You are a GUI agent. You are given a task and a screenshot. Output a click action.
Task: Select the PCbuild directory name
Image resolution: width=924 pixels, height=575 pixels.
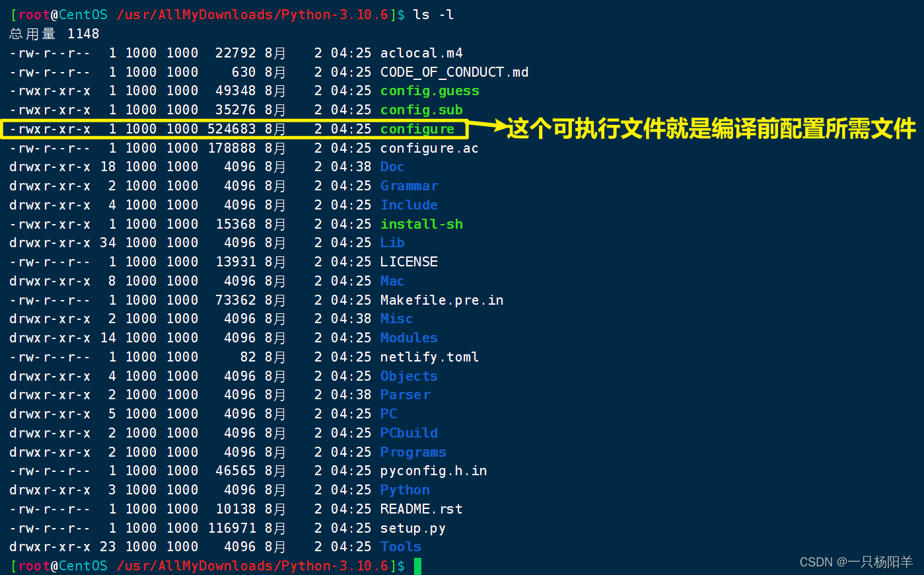(x=409, y=434)
